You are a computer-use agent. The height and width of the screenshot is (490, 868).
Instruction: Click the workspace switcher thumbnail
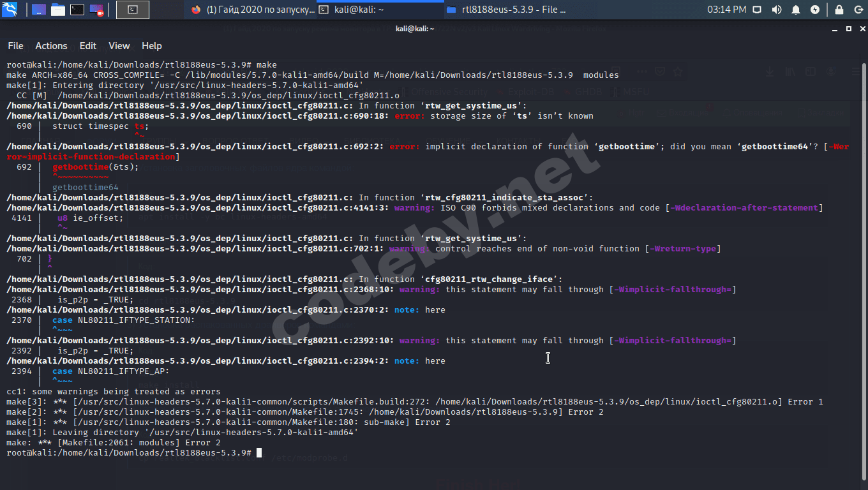tap(132, 9)
